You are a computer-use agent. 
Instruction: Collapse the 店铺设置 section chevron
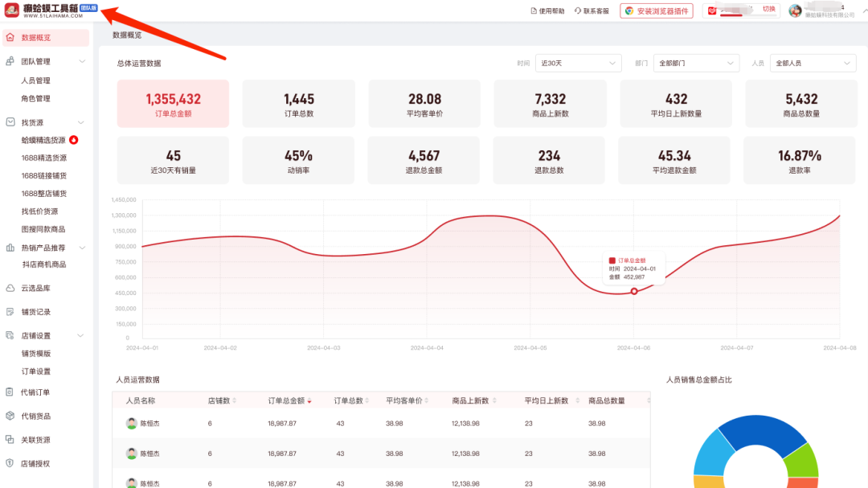tap(81, 336)
